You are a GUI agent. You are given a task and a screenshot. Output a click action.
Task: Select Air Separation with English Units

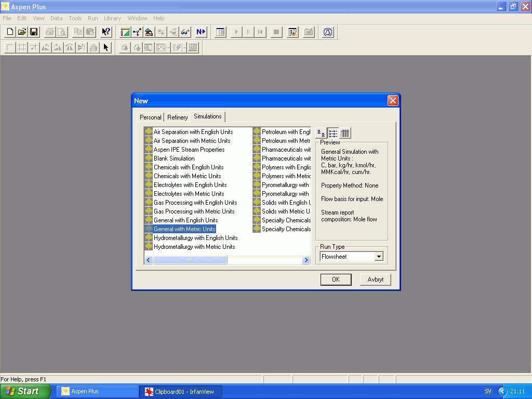189,131
